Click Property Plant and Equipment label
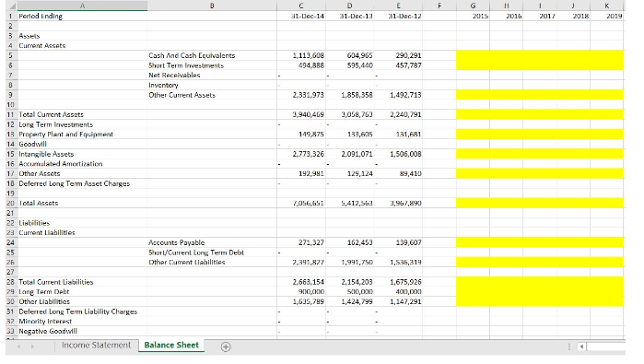Screen dimensions: 644x364 pos(65,135)
